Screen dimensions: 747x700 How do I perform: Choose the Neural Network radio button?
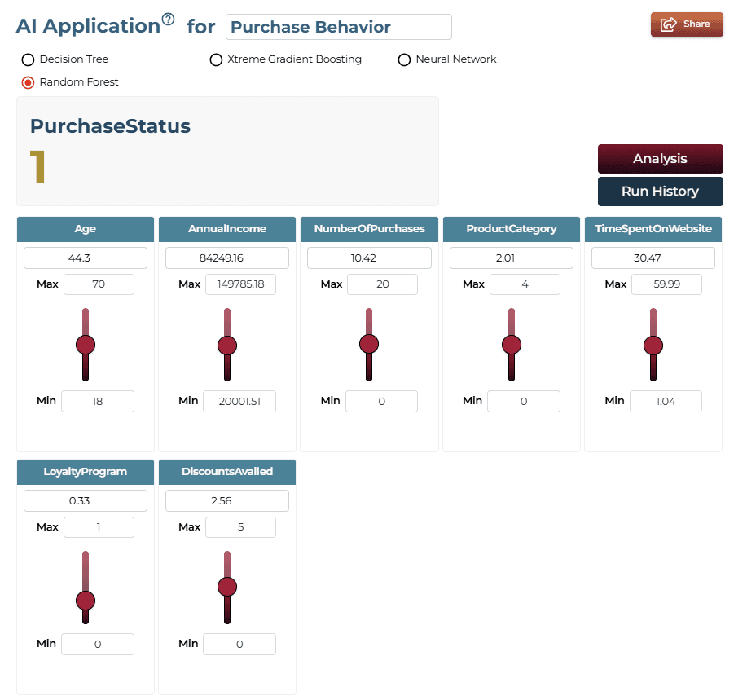coord(404,59)
